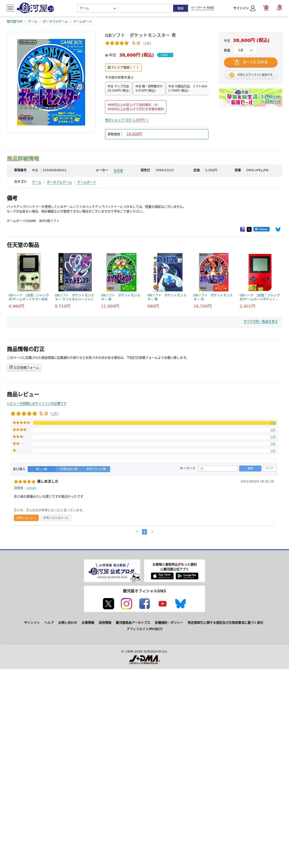
Task: Click the 5-star rating bar row
Action: click(144, 423)
